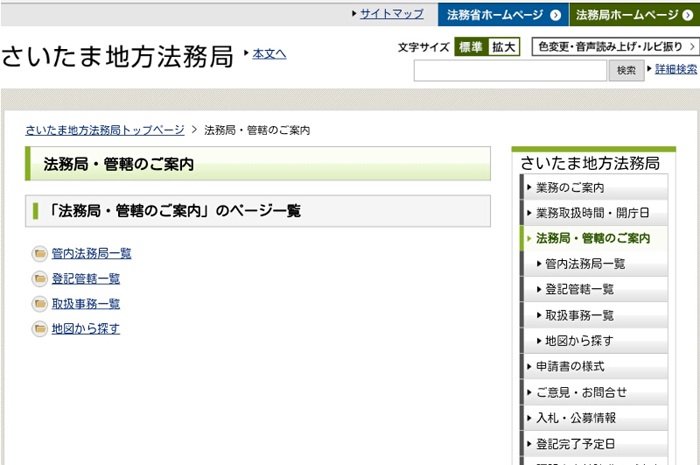Click folder icon beside 地図から探す

pyautogui.click(x=40, y=329)
